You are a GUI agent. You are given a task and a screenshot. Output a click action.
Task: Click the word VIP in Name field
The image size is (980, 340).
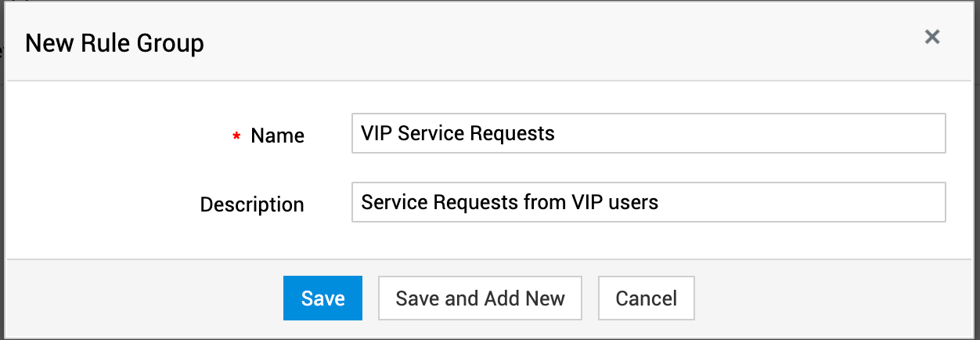(x=377, y=134)
